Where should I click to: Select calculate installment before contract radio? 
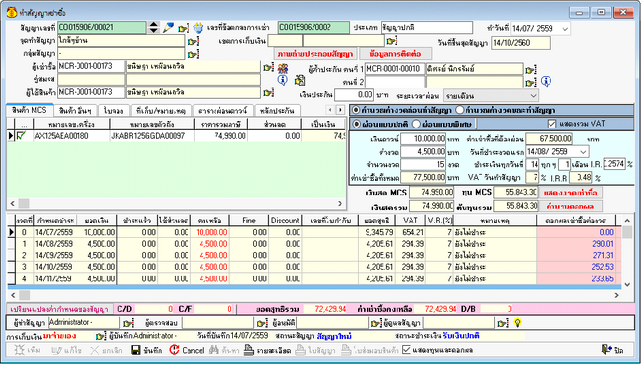(356, 110)
